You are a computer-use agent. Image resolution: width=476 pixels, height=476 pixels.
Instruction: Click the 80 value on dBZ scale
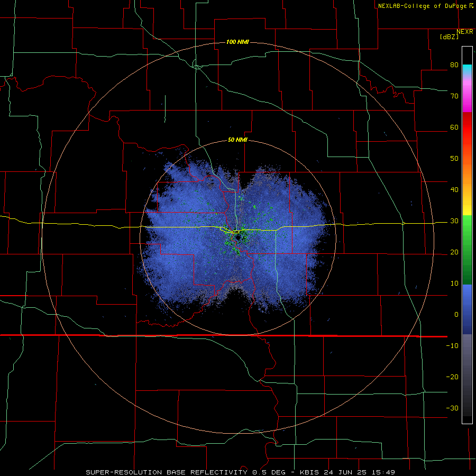tap(454, 65)
